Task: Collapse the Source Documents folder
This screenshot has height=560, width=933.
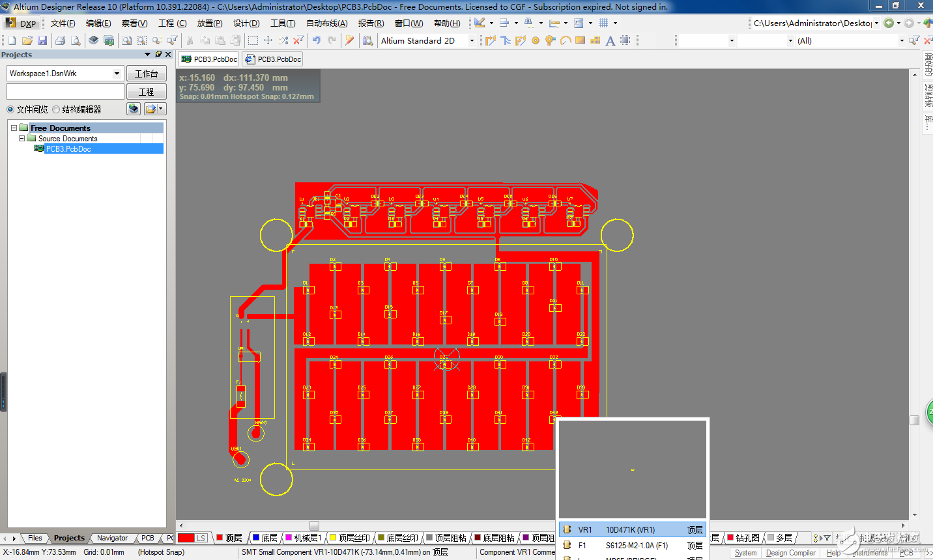Action: (22, 139)
